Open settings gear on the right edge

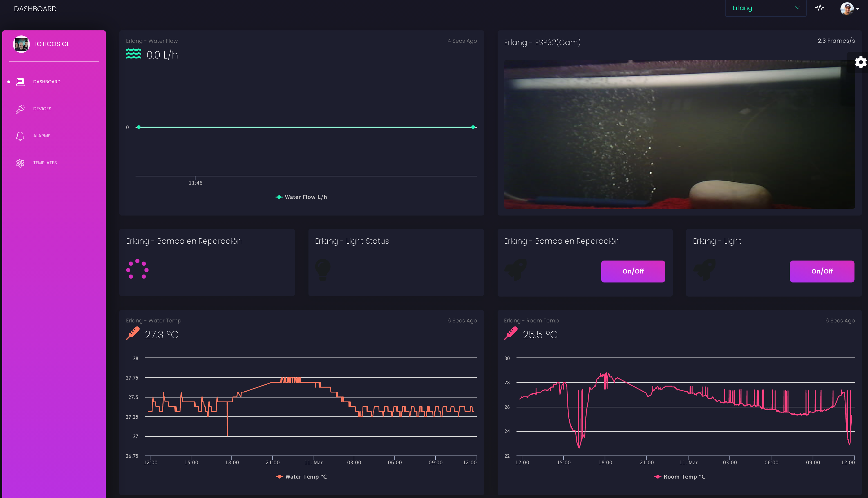pyautogui.click(x=860, y=62)
